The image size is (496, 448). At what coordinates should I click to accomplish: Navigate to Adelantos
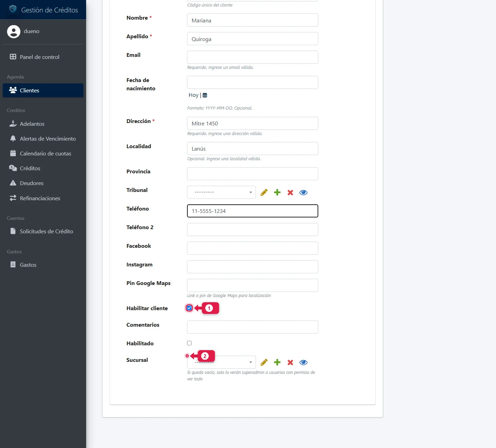(43, 124)
